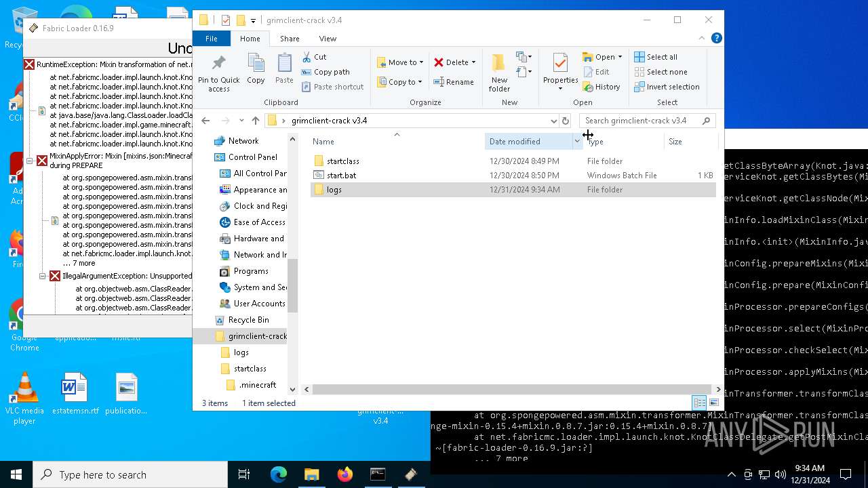
Task: Switch to the Home ribbon tab
Action: [x=250, y=39]
